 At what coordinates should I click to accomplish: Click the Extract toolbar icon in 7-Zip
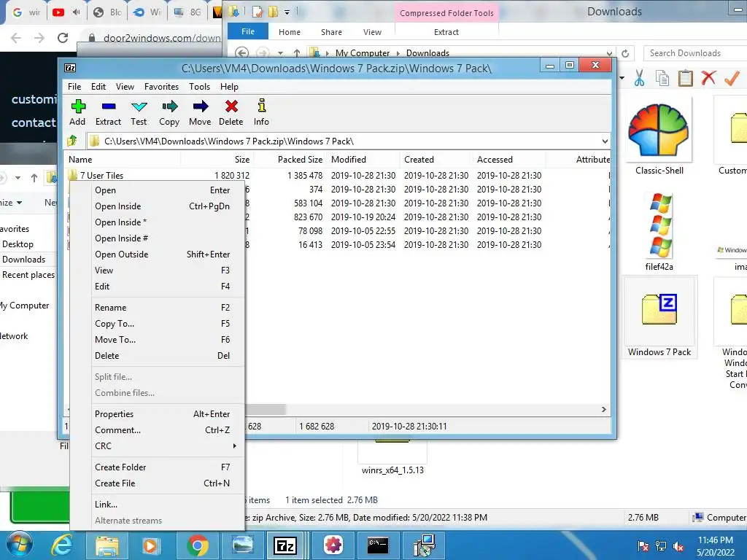coord(109,106)
